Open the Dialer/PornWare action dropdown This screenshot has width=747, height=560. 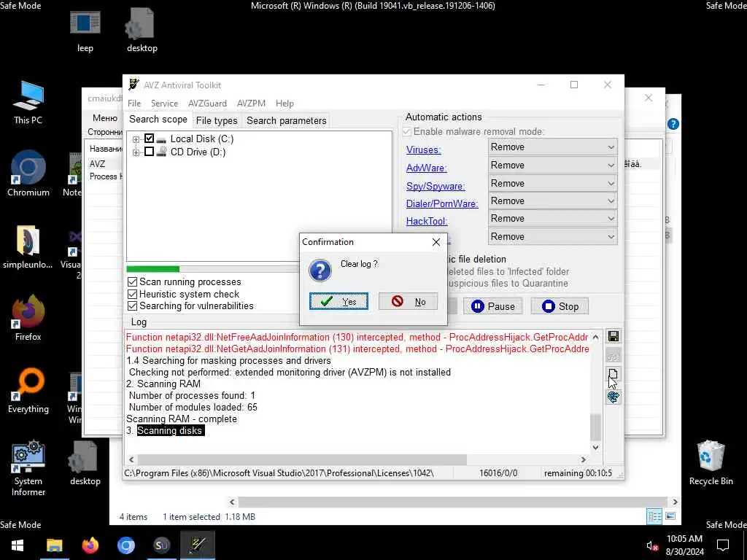[553, 201]
